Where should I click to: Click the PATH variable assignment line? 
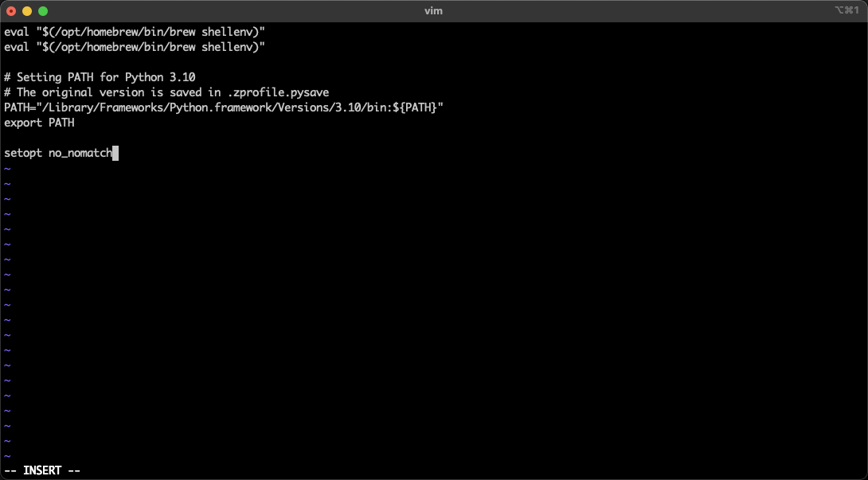[x=223, y=107]
